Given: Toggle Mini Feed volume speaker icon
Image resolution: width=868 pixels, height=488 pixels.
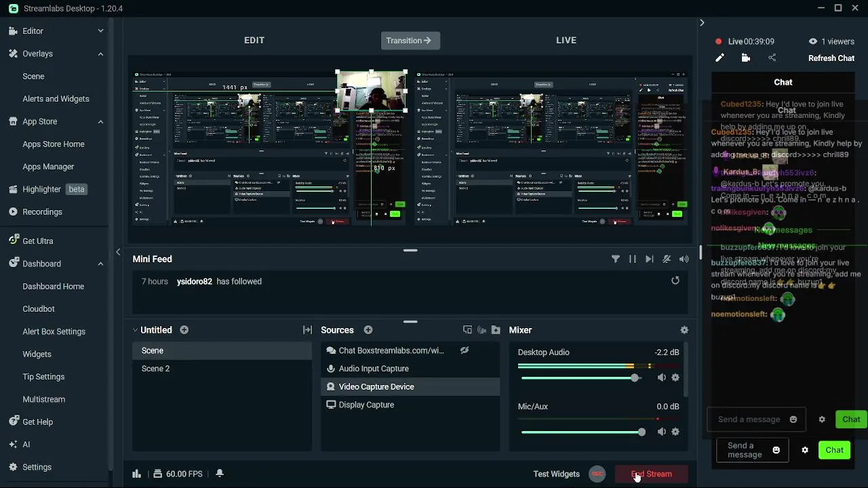Looking at the screenshot, I should click(684, 259).
